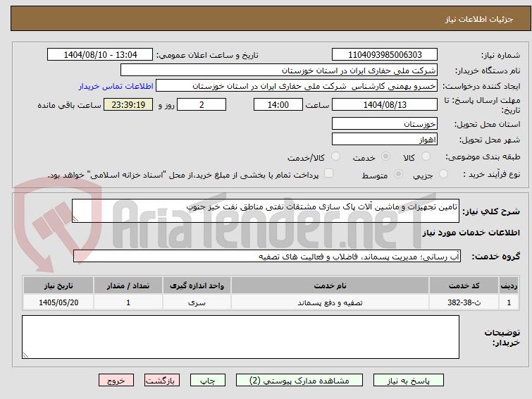Click the شماره نیاز number field
The height and width of the screenshot is (399, 532).
tap(385, 55)
